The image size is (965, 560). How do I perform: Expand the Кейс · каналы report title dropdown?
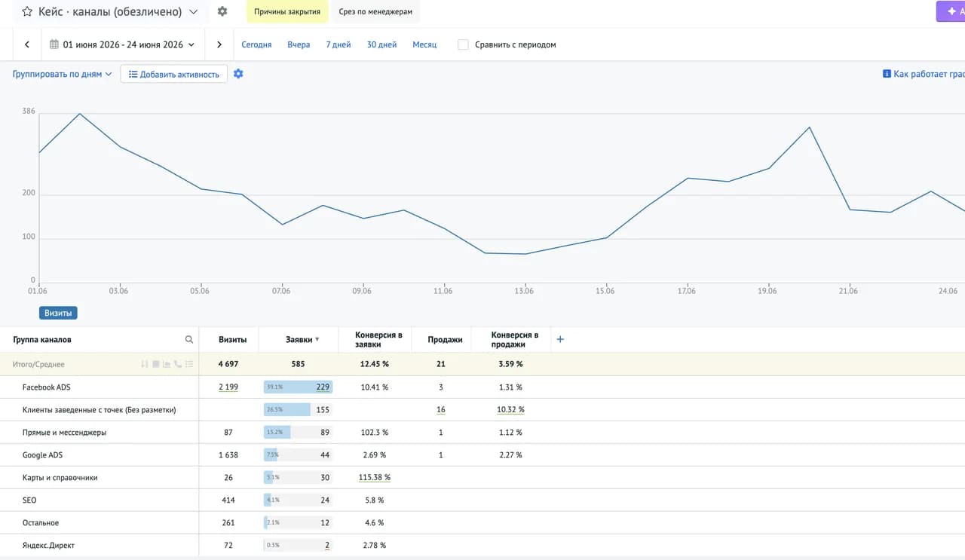point(194,12)
